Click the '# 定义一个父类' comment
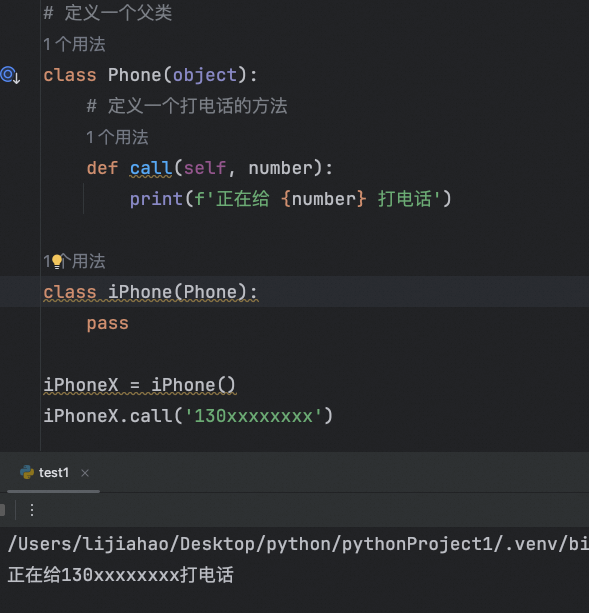This screenshot has width=589, height=613. click(x=107, y=13)
